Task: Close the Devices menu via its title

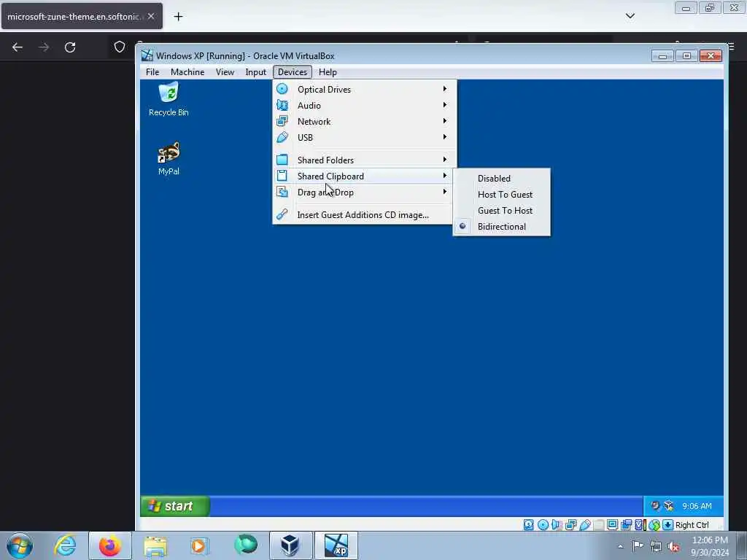Action: click(x=293, y=72)
